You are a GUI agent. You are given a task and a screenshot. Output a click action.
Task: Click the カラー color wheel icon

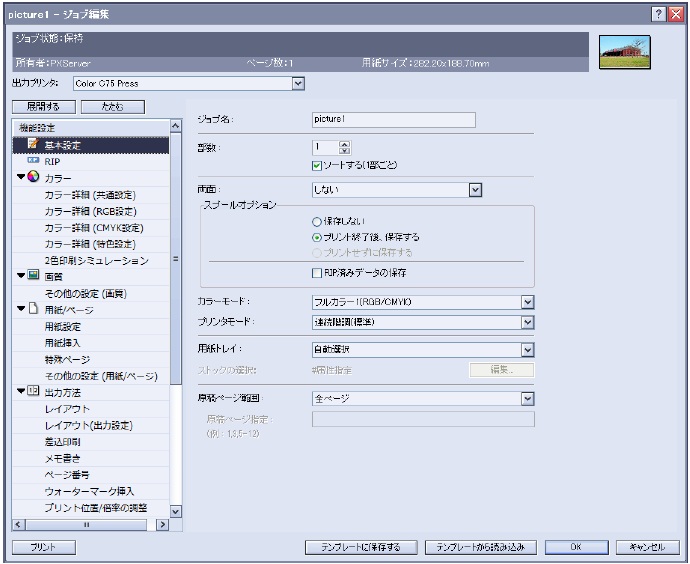[x=33, y=178]
